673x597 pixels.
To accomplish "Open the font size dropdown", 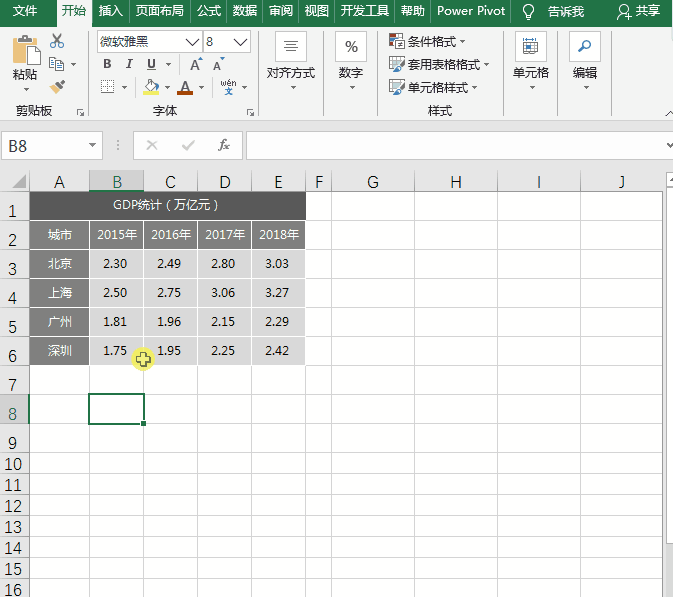I will click(240, 42).
